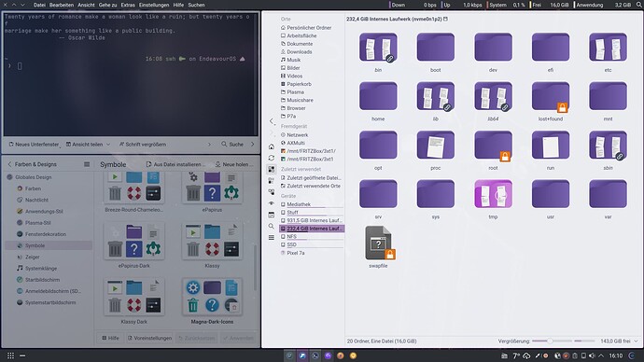Switch to icons view mode button
Screen dimensions: 644x362
pos(271,169)
